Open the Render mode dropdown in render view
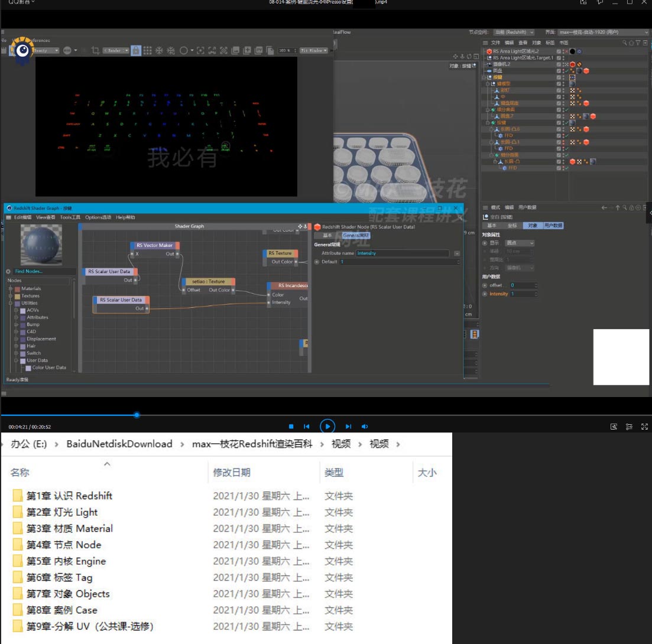 point(116,51)
